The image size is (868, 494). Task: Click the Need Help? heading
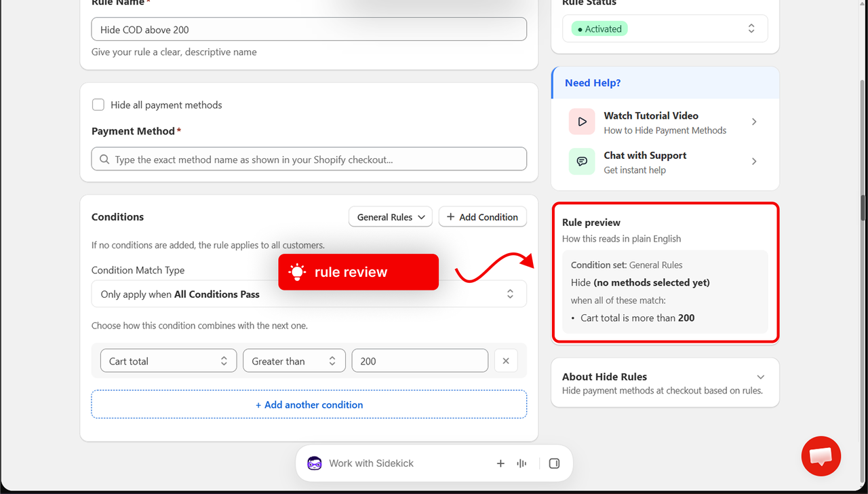tap(593, 83)
